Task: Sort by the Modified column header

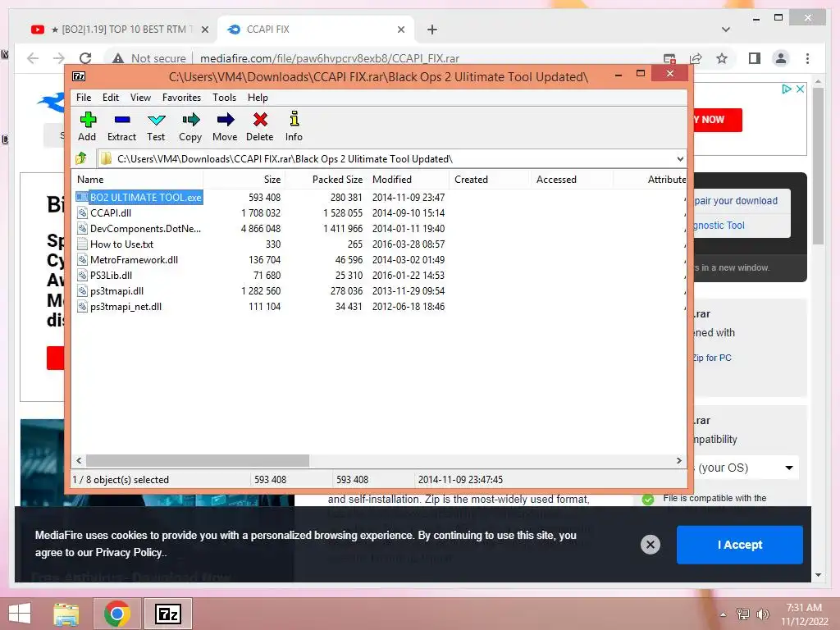Action: (x=409, y=180)
